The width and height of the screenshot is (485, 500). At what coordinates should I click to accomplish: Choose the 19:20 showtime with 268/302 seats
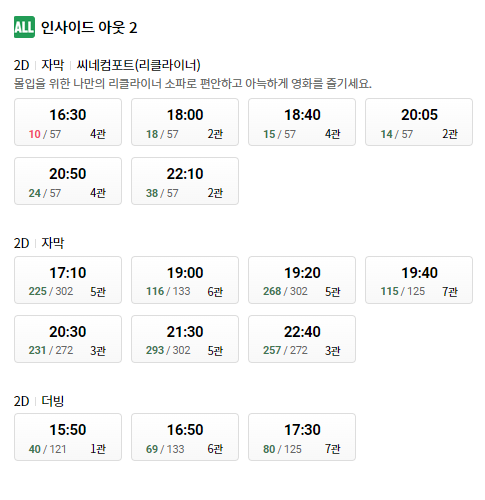click(x=302, y=280)
